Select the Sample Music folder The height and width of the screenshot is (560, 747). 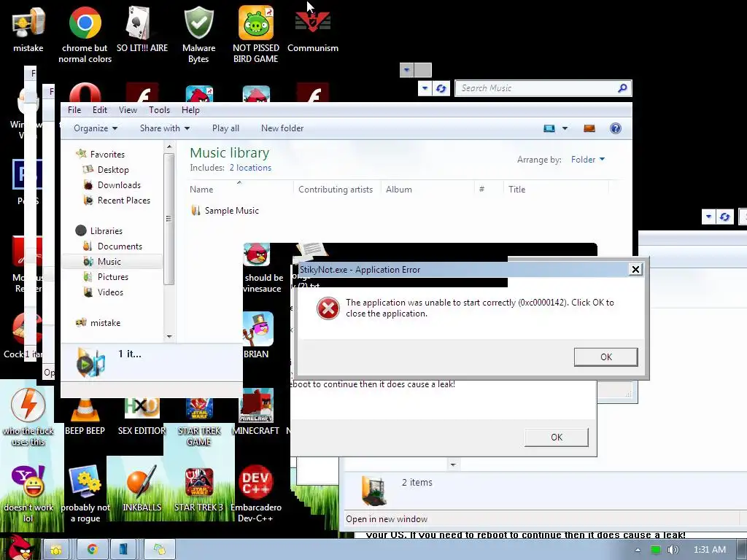225,211
